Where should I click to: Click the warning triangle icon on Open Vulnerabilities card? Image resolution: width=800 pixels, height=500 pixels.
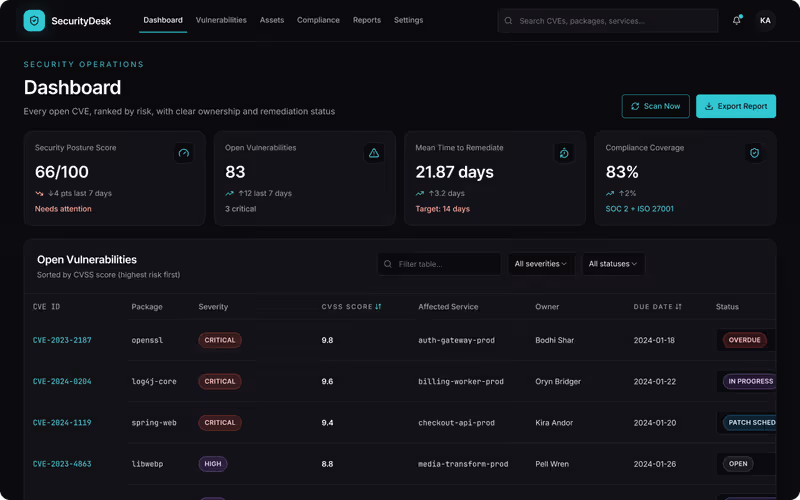[x=374, y=153]
